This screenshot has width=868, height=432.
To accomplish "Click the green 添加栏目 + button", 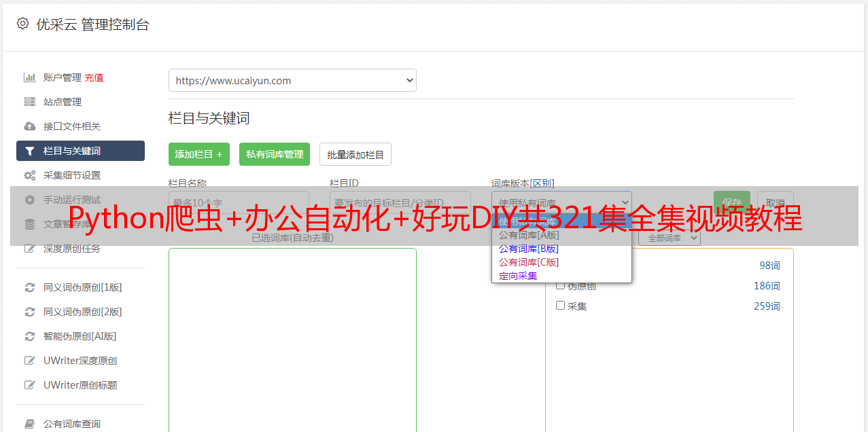I will click(x=199, y=154).
